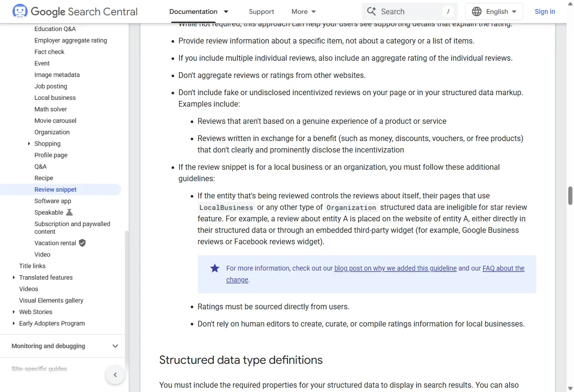This screenshot has height=392, width=574.
Task: Go to Job posting documentation
Action: [x=51, y=86]
